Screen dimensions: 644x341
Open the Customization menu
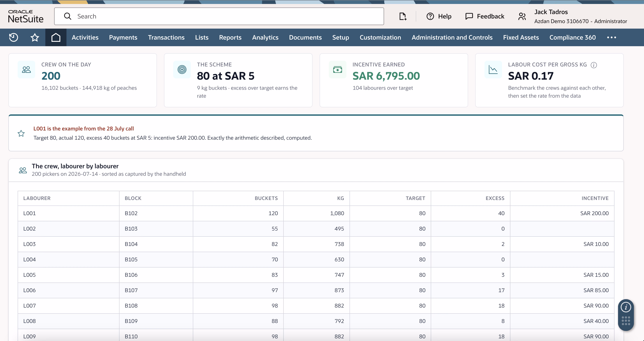click(380, 37)
